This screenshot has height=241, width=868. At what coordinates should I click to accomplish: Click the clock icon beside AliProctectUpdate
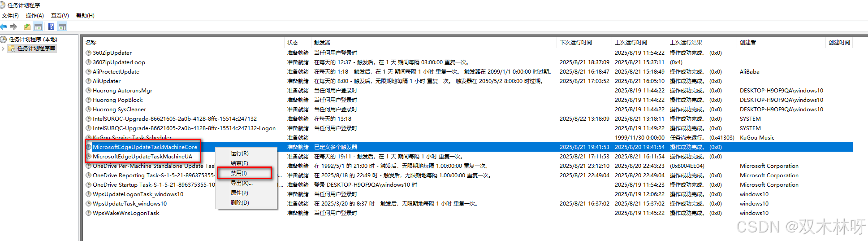[89, 71]
